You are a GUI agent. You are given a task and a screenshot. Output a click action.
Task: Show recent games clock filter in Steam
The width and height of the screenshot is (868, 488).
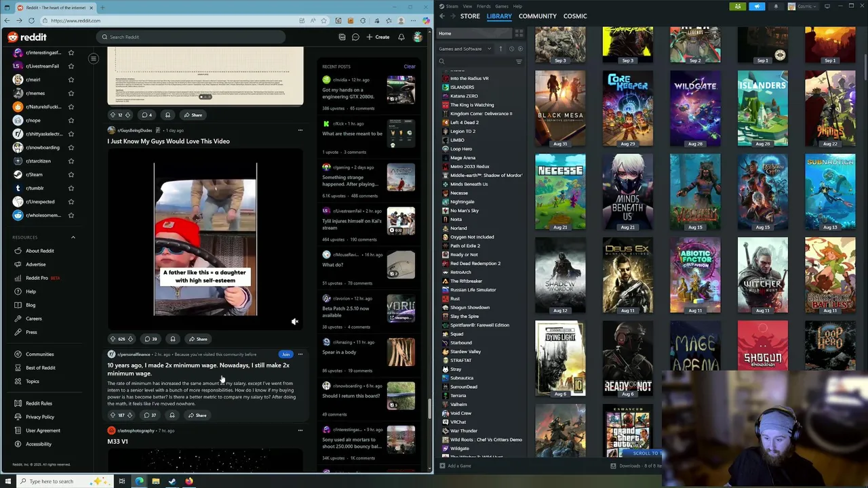pos(511,49)
